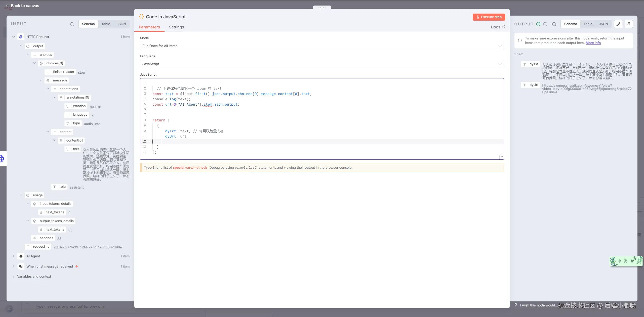Viewport: 644px width, 317px height.
Task: Click the edit output pencil icon
Action: [x=618, y=24]
